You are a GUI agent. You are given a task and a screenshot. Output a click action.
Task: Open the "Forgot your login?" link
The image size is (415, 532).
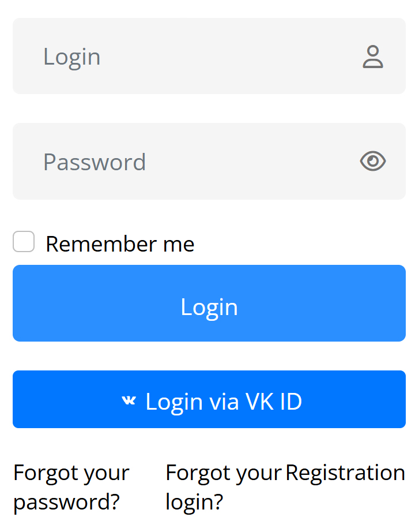click(222, 488)
